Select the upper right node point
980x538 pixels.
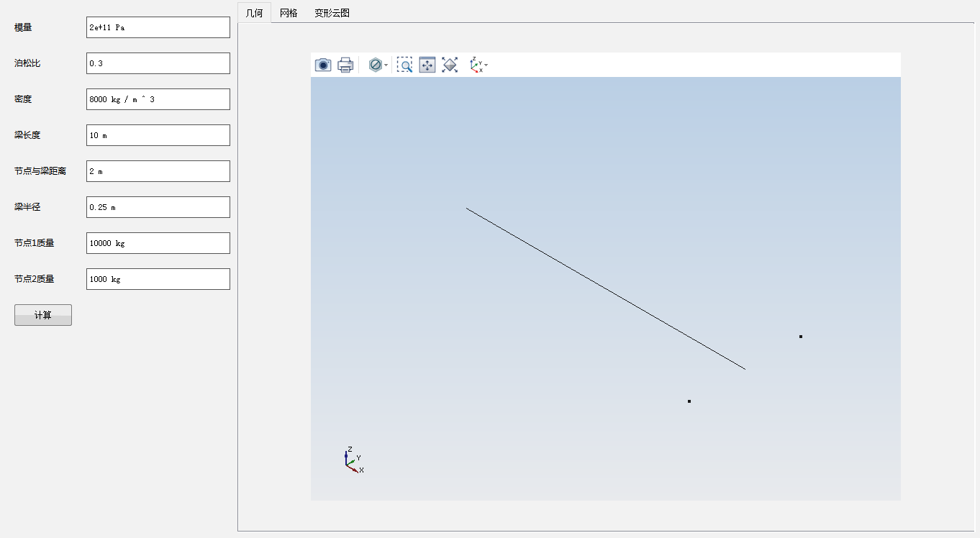click(801, 337)
